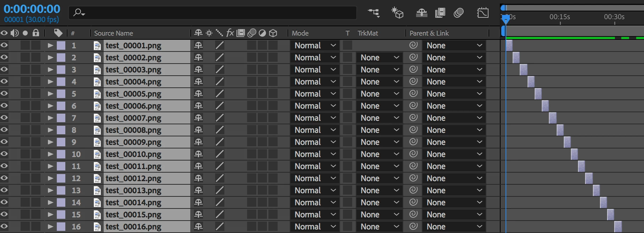Open the blending Mode dropdown for test_00002.png
This screenshot has height=233, width=644.
click(315, 57)
